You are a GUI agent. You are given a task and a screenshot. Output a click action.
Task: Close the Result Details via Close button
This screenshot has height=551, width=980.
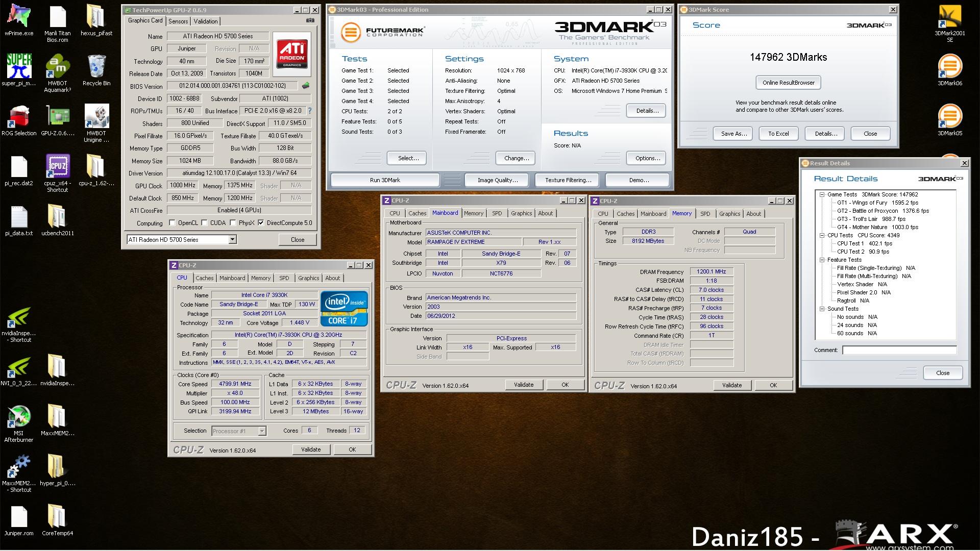coord(943,373)
